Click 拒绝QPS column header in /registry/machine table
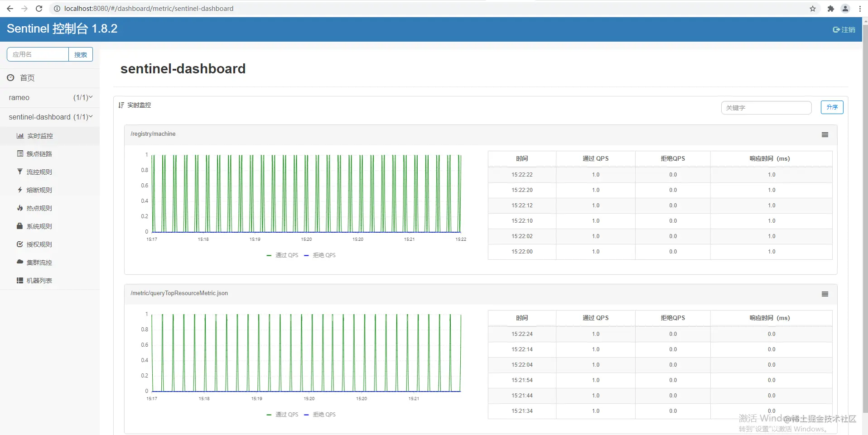 tap(673, 159)
